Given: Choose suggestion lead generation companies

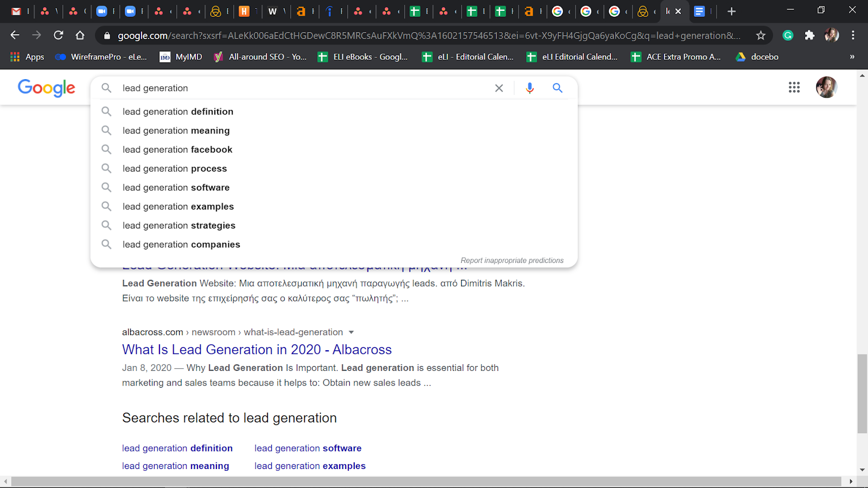Looking at the screenshot, I should (334, 244).
